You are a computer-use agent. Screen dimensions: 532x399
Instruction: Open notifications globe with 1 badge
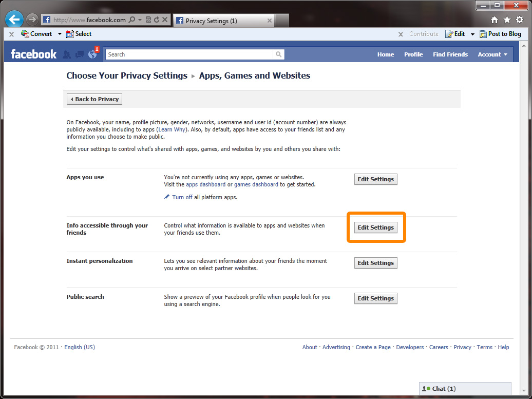click(x=92, y=54)
